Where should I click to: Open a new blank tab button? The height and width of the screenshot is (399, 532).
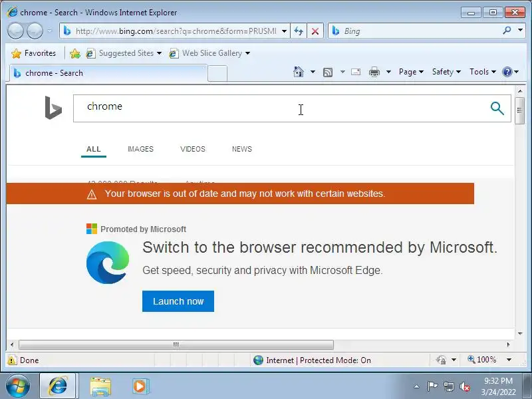217,73
